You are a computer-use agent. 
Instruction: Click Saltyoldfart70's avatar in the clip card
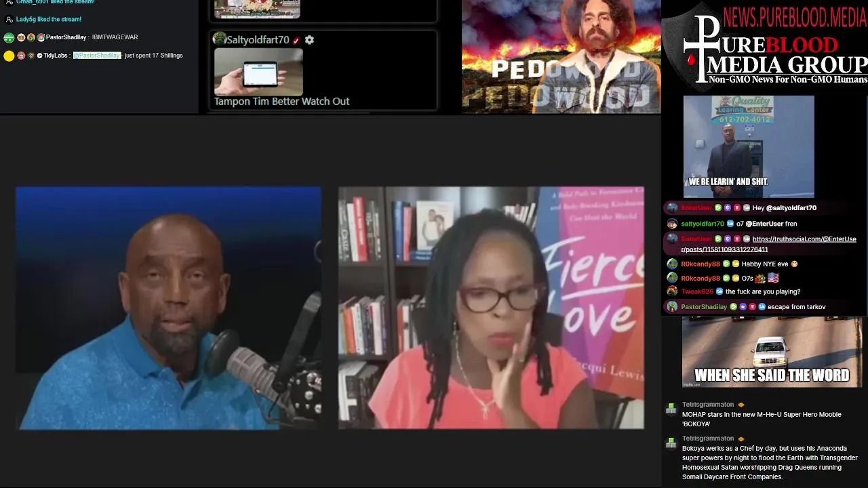219,39
